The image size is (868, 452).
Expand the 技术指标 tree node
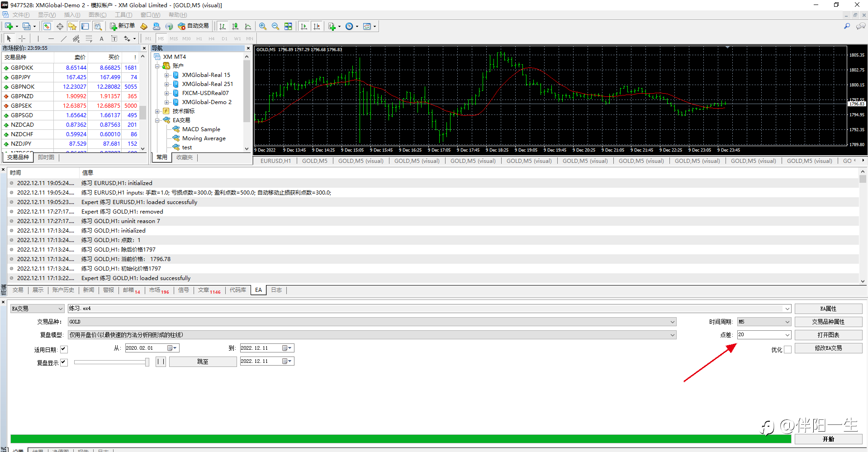157,111
